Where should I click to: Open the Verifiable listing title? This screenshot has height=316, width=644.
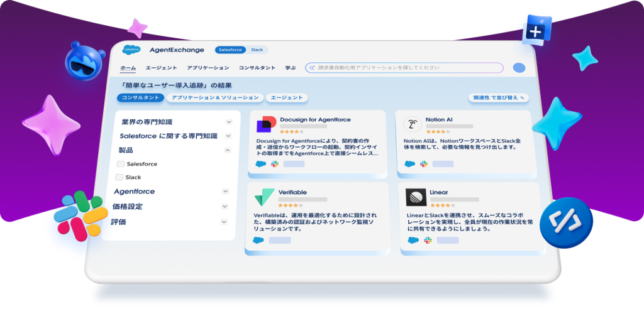[292, 192]
